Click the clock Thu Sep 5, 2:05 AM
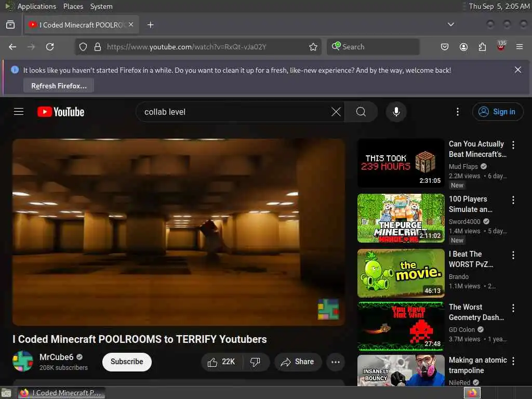532x399 pixels. click(499, 6)
